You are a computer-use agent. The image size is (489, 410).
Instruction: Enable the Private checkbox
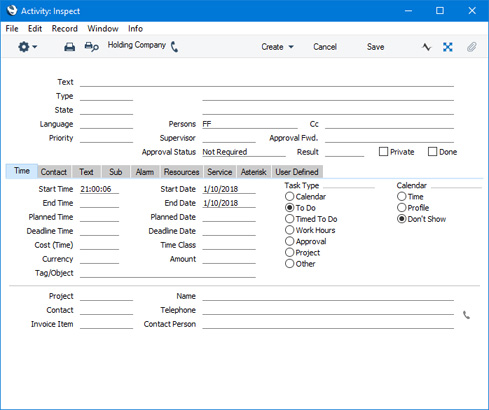[384, 152]
